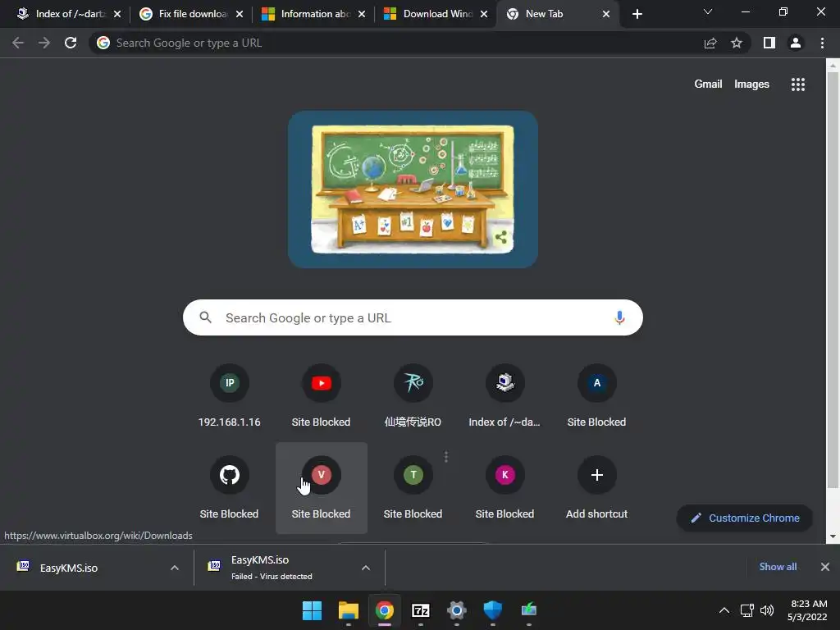
Task: Show hidden system tray icons chevron
Action: (x=724, y=610)
